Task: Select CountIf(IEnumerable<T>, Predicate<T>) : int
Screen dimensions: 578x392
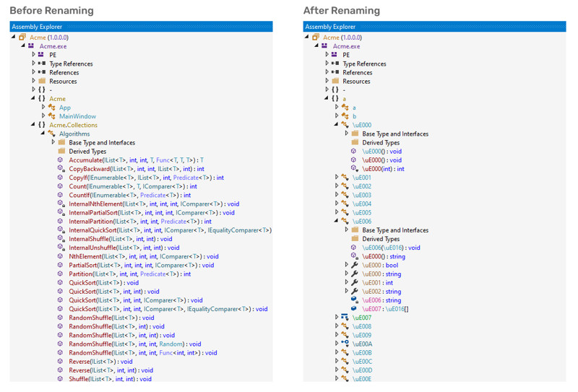Action: (130, 195)
